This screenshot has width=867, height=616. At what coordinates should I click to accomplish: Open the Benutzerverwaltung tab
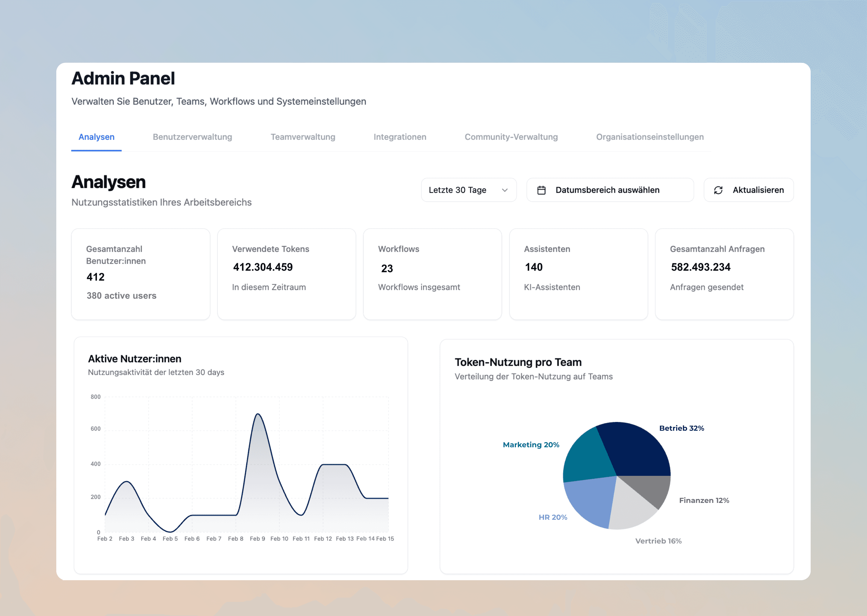[x=192, y=137]
